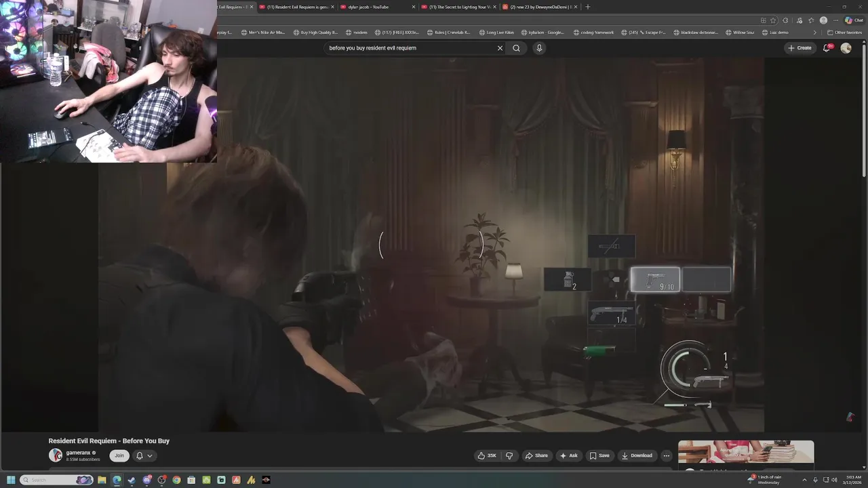Open Steam from the taskbar
Screen dimensions: 868x488
[132, 480]
